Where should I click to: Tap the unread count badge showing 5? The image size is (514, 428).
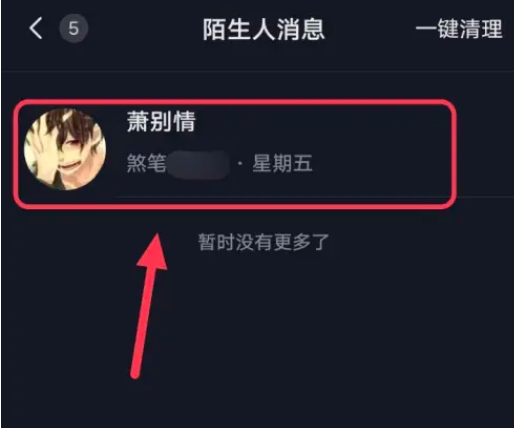coord(74,28)
